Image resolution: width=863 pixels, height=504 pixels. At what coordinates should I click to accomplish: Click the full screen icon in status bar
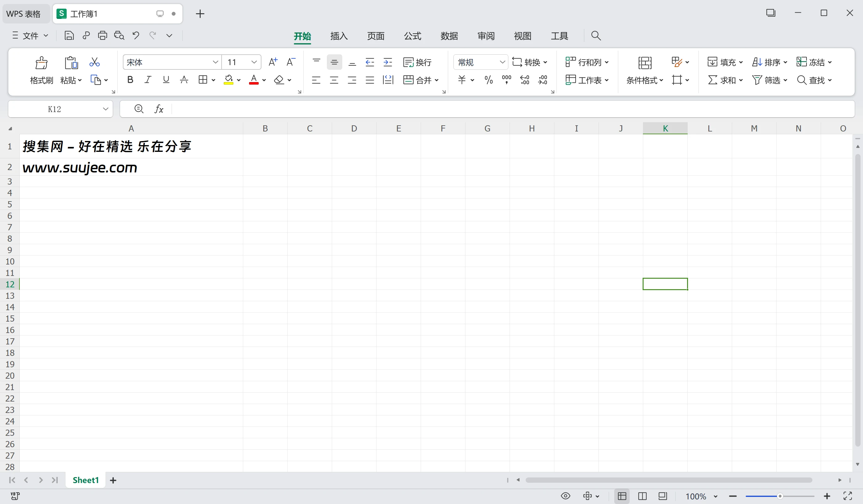pyautogui.click(x=848, y=496)
